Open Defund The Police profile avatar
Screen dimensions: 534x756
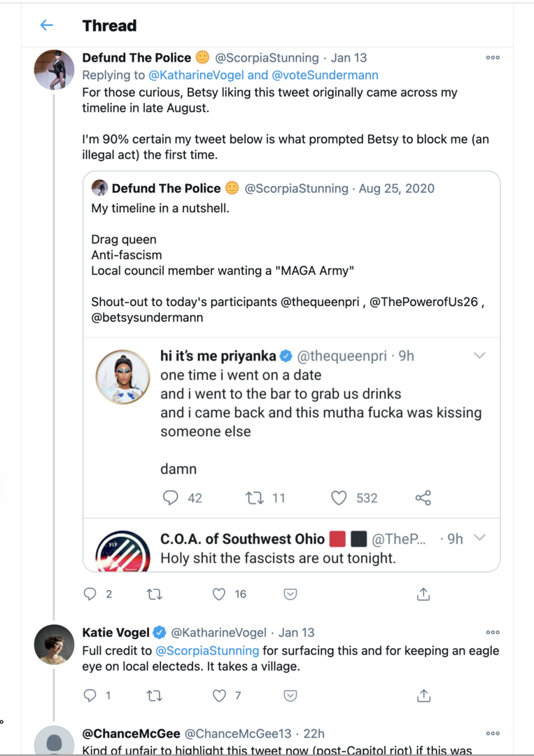[54, 70]
